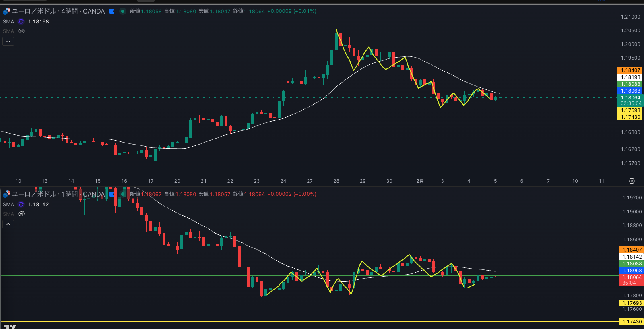Screen dimensions: 644x329
Task: Click the purple SMA refresh icon on the 4-hour chart
Action: 21,22
